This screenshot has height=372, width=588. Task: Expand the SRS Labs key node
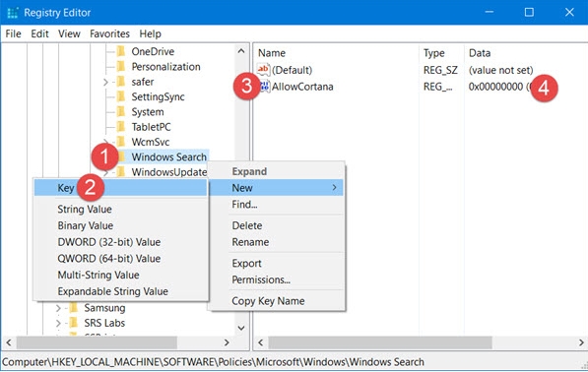click(x=58, y=323)
